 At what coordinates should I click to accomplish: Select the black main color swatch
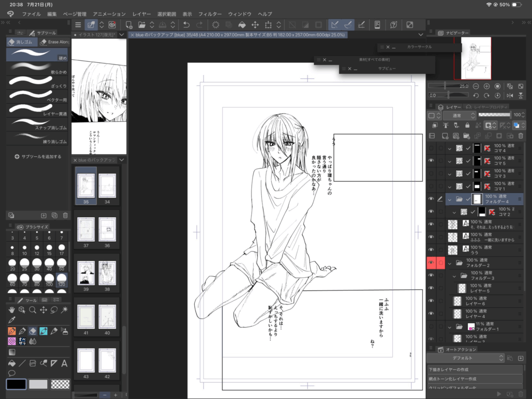point(16,384)
